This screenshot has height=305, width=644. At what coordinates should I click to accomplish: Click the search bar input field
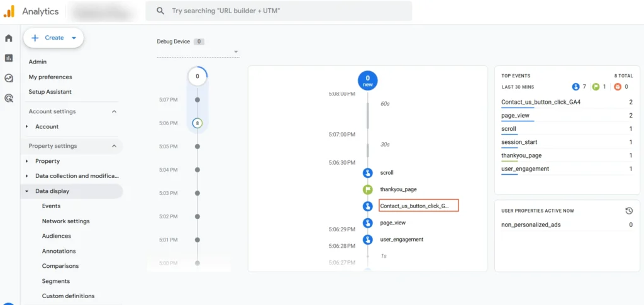pos(283,11)
